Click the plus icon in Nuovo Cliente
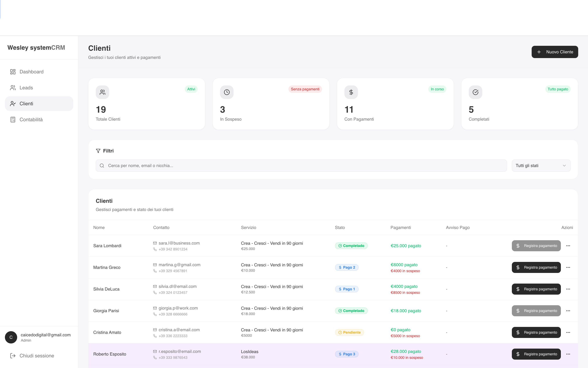Viewport: 588px width, 368px height. [x=539, y=52]
